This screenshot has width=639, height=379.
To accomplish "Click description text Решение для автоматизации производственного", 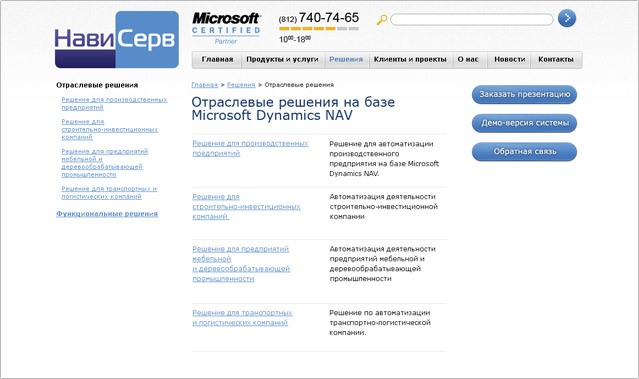I will pos(384,159).
